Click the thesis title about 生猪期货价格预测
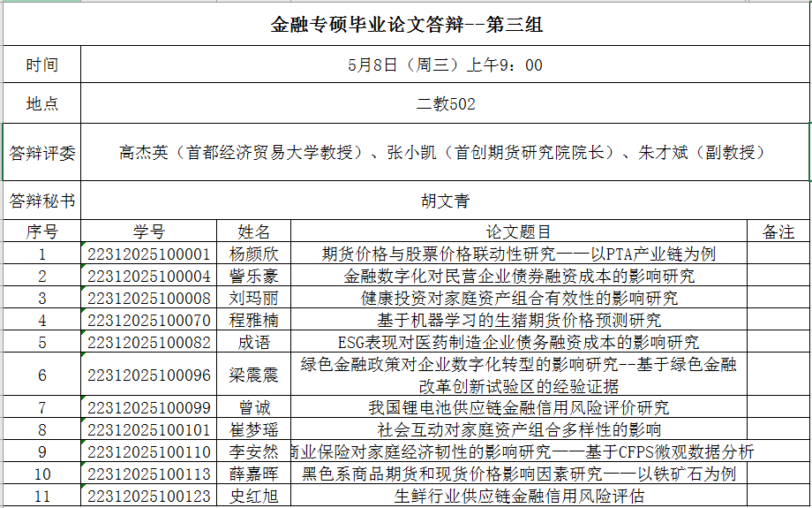Viewport: 812px width, 508px height. pos(519,320)
